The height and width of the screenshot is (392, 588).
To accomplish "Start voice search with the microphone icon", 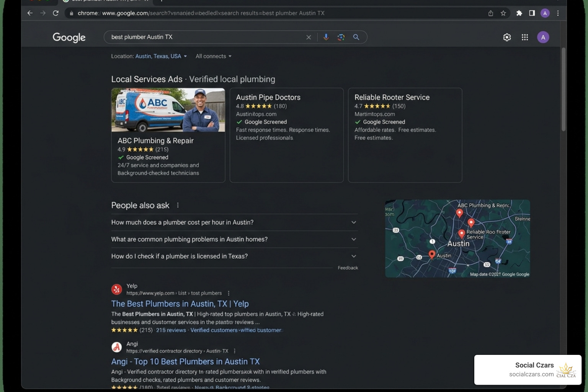I will coord(326,37).
